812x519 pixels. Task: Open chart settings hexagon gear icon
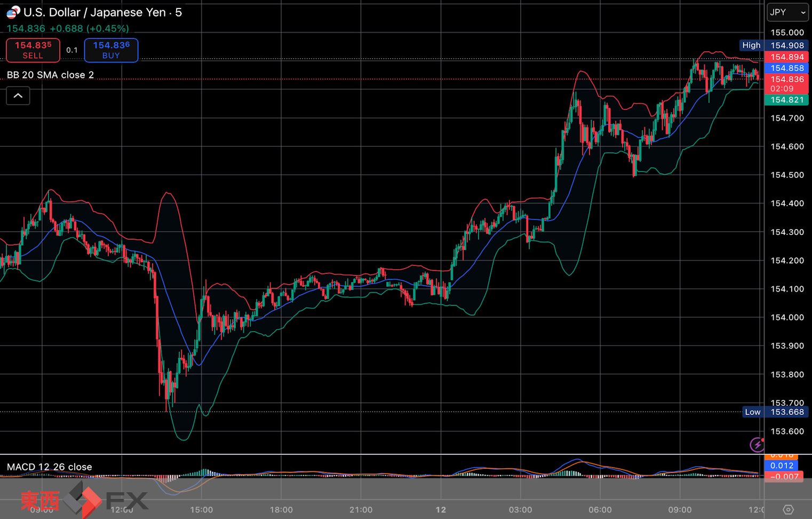(x=788, y=509)
